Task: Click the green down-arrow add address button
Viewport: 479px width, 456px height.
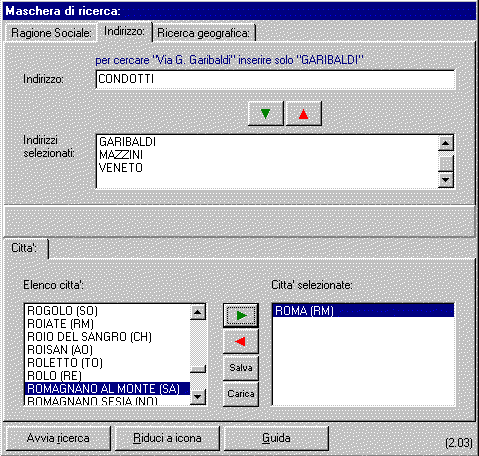Action: coord(266,114)
